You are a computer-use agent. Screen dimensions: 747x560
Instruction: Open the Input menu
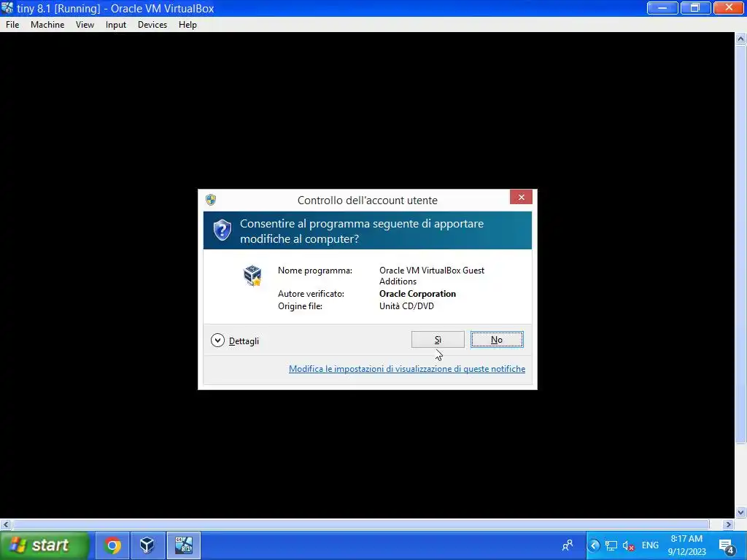[x=116, y=24]
